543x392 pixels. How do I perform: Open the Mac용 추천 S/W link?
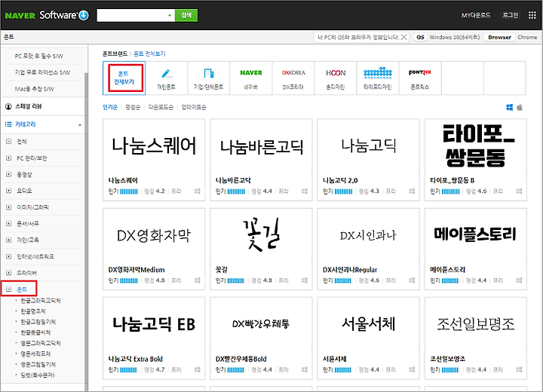[34, 89]
